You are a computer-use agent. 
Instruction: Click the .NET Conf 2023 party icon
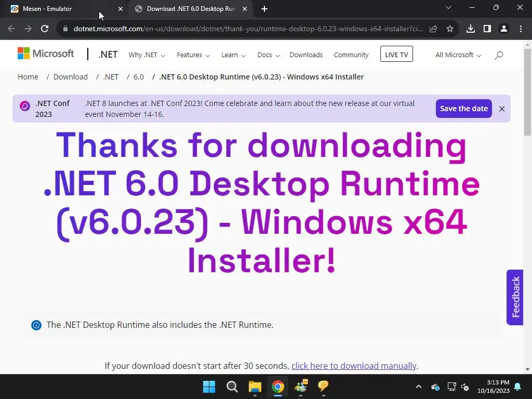pos(25,106)
